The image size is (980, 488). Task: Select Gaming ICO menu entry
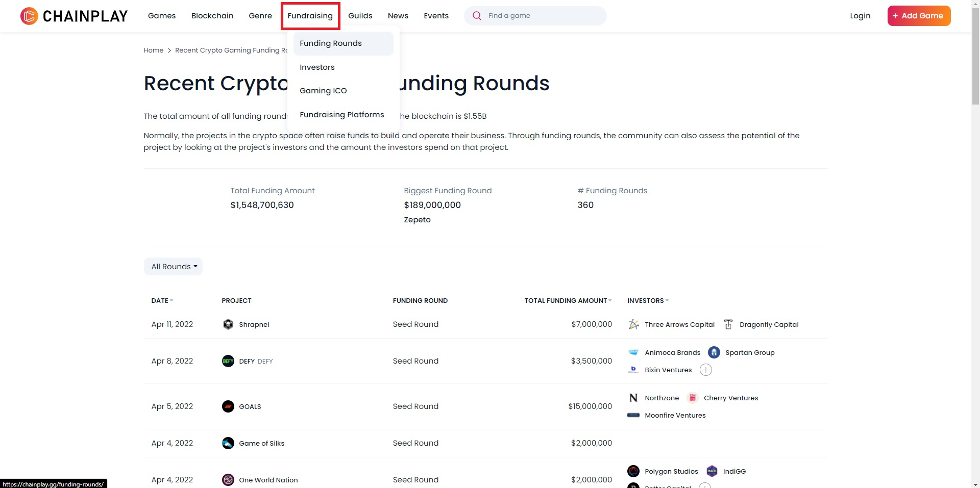[323, 91]
